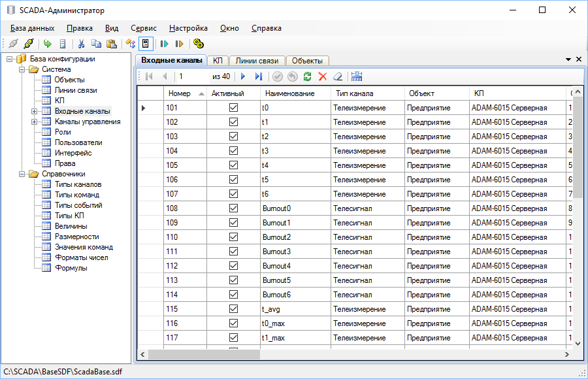Toggle Активный checkbox in row 104

pyautogui.click(x=233, y=151)
